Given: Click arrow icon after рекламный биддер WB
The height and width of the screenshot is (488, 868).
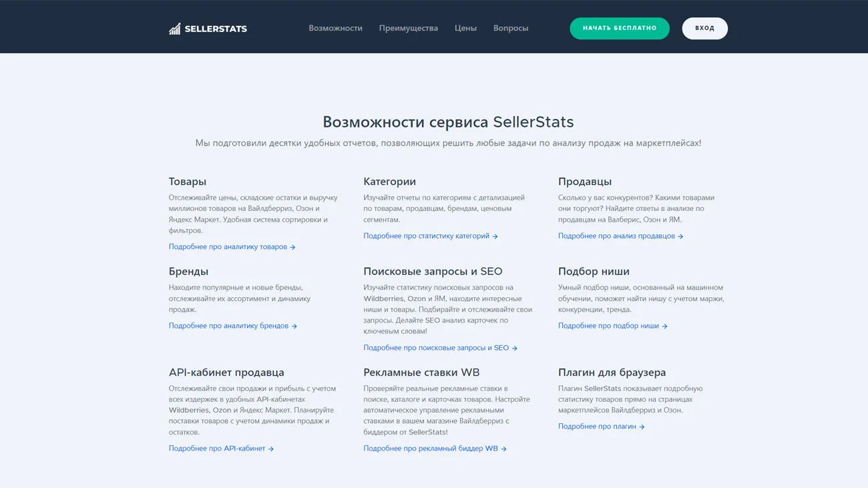Looking at the screenshot, I should tap(503, 449).
